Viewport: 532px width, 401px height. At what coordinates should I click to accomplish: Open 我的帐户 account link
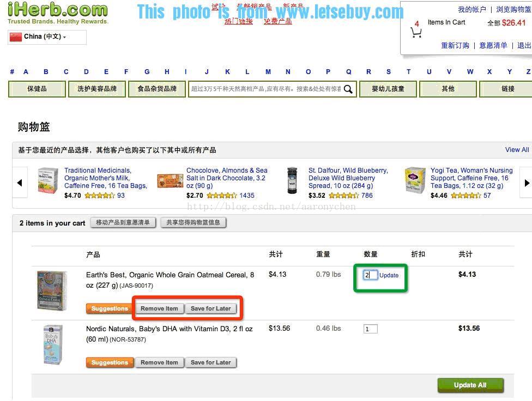472,9
